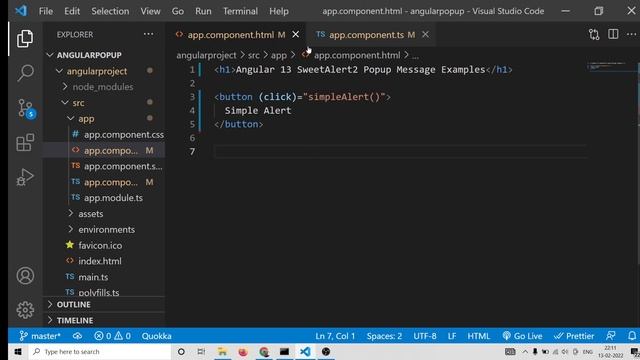Viewport: 640px width, 360px height.
Task: Open errors and warnings count
Action: click(112, 336)
